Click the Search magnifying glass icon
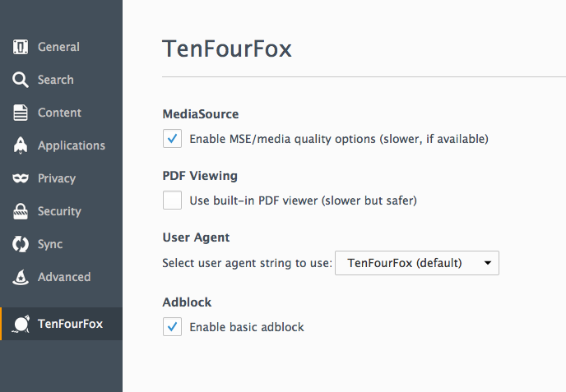 pos(21,80)
